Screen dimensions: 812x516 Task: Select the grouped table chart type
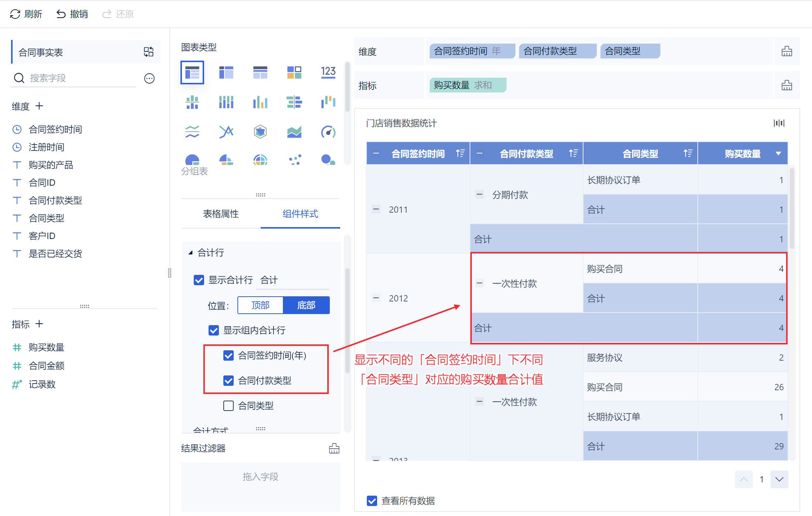[x=192, y=72]
